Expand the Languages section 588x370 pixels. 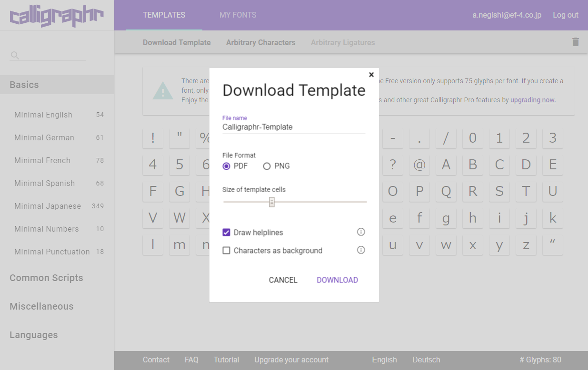(33, 335)
